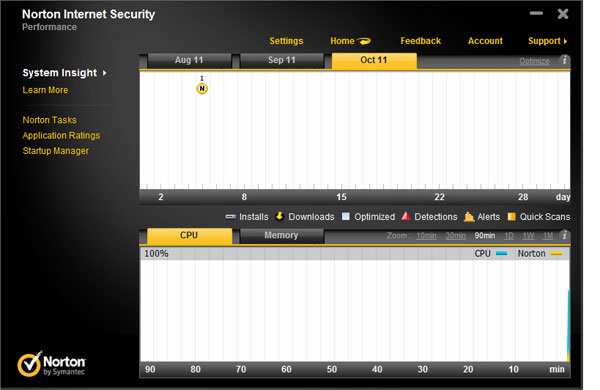Set zoom to 1M
Image resolution: width=600 pixels, height=390 pixels.
click(548, 236)
